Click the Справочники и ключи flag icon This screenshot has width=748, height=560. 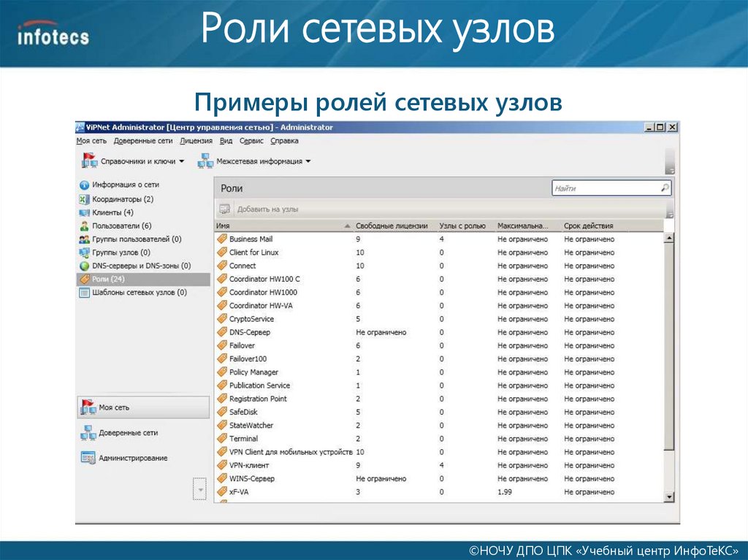coord(88,161)
